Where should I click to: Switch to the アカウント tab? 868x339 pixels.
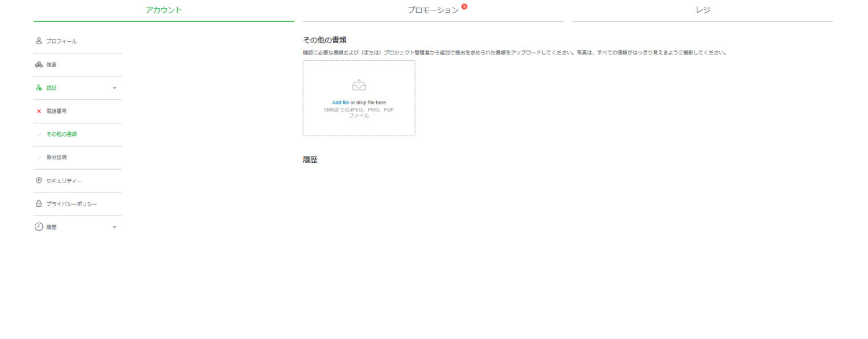[x=164, y=10]
